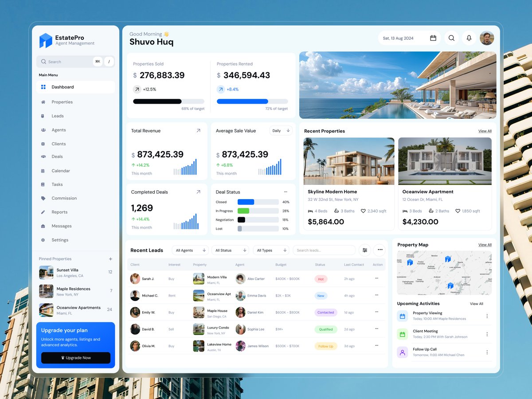532x399 pixels.
Task: Click agent name Emma Davis
Action: [257, 296]
